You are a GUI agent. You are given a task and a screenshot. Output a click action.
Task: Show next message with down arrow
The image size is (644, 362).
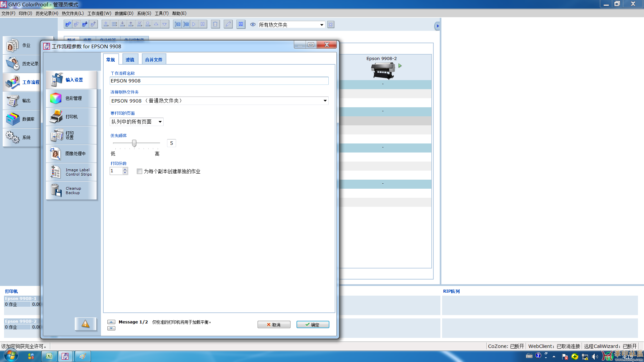coord(111,328)
